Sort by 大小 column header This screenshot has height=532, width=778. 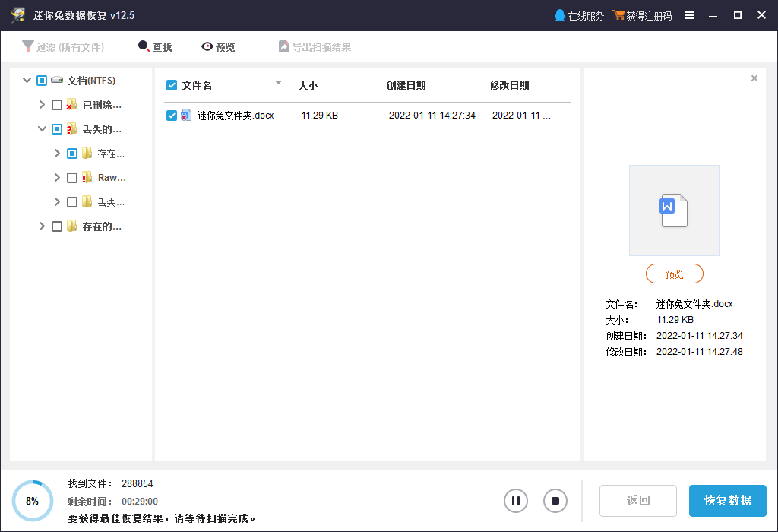[x=308, y=85]
